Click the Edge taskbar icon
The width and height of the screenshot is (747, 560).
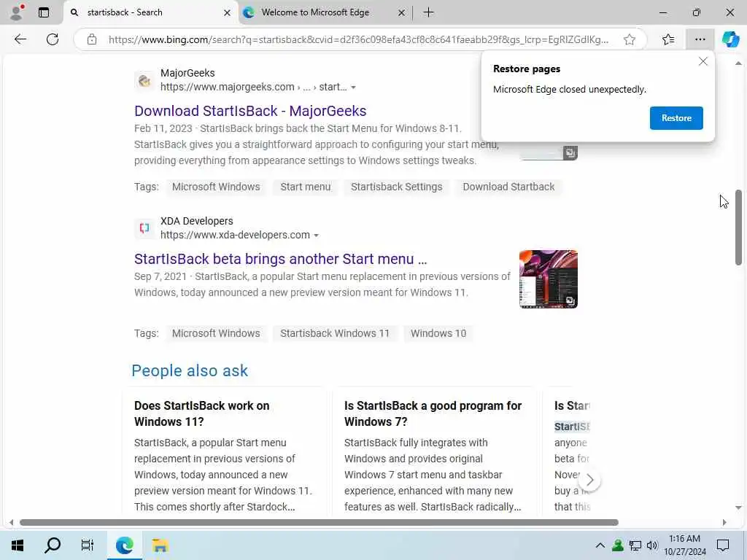point(124,545)
